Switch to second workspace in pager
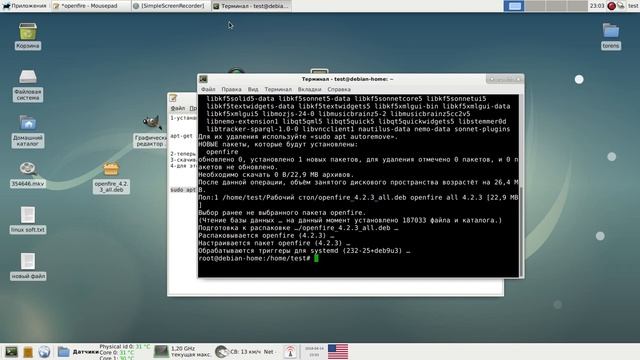 pos(535,6)
